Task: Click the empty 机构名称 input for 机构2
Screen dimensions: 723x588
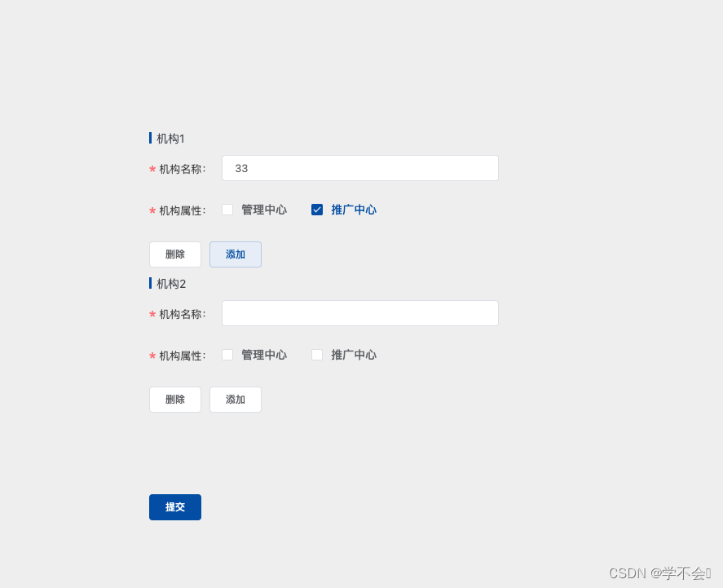Action: (x=359, y=313)
